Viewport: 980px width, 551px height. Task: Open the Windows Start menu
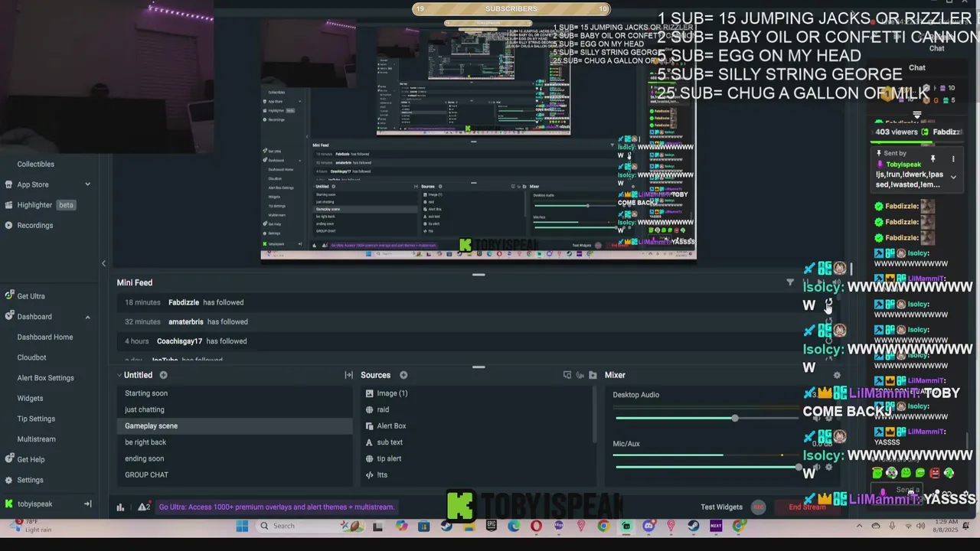pyautogui.click(x=242, y=526)
